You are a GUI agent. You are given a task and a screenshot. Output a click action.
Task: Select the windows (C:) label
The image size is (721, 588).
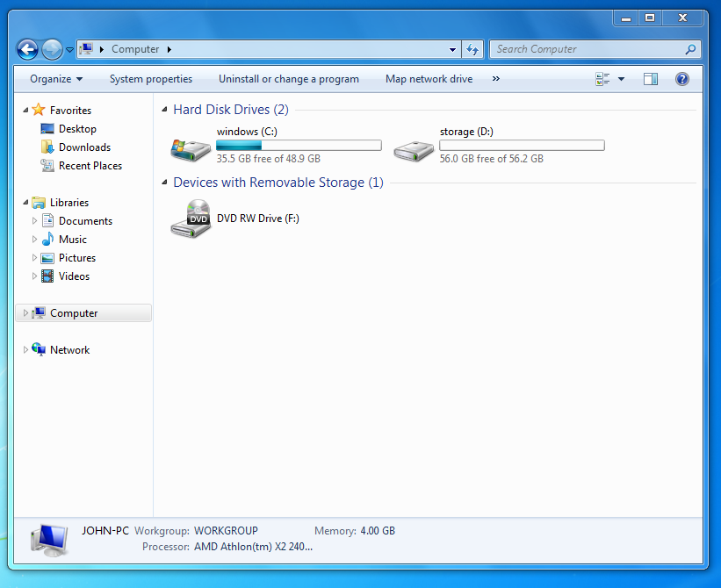coord(247,132)
